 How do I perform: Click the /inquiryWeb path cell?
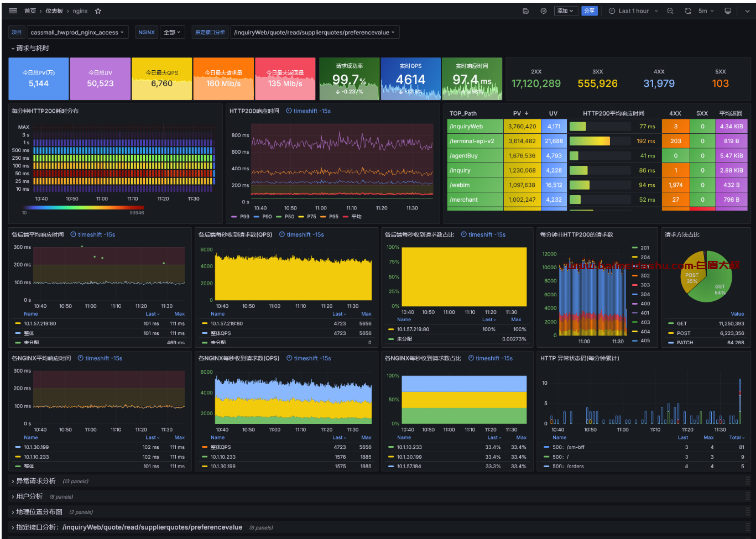[475, 127]
